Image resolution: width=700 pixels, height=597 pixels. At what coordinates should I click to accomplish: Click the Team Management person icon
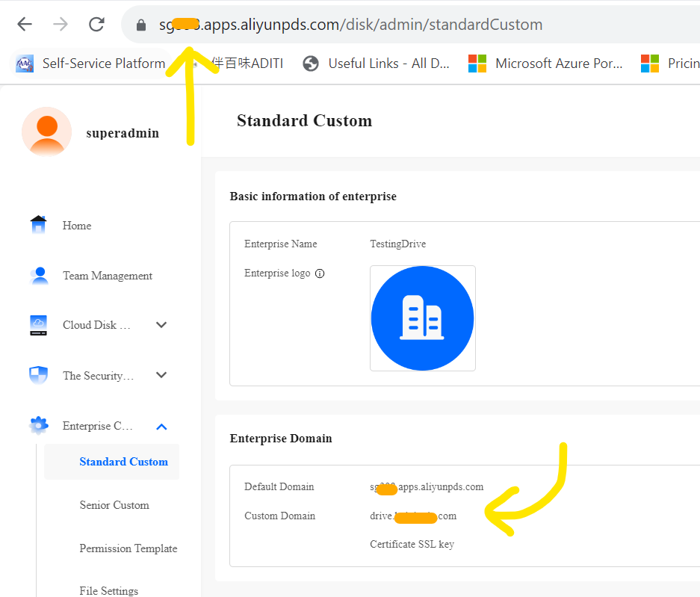pos(40,276)
